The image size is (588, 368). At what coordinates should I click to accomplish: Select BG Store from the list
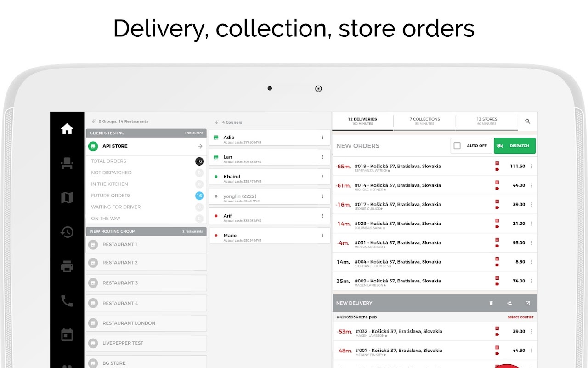147,363
